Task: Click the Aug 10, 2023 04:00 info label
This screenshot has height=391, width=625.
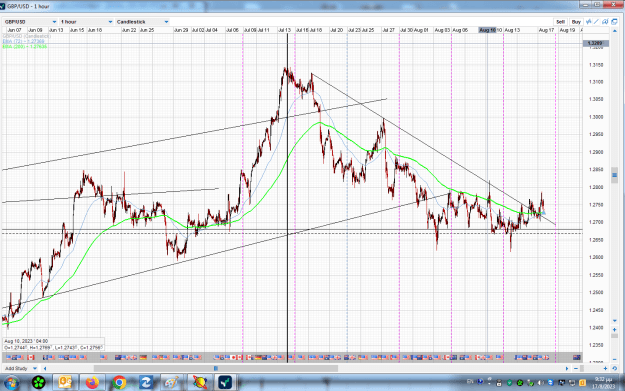Action: [26, 341]
